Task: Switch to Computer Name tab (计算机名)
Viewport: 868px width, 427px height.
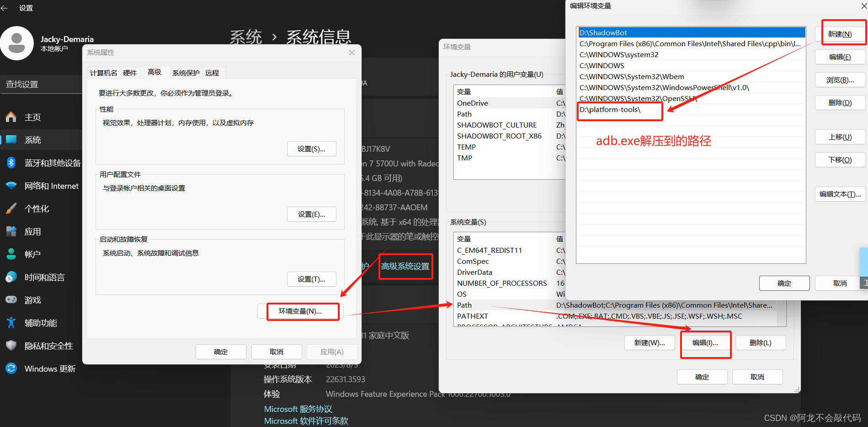Action: tap(103, 73)
